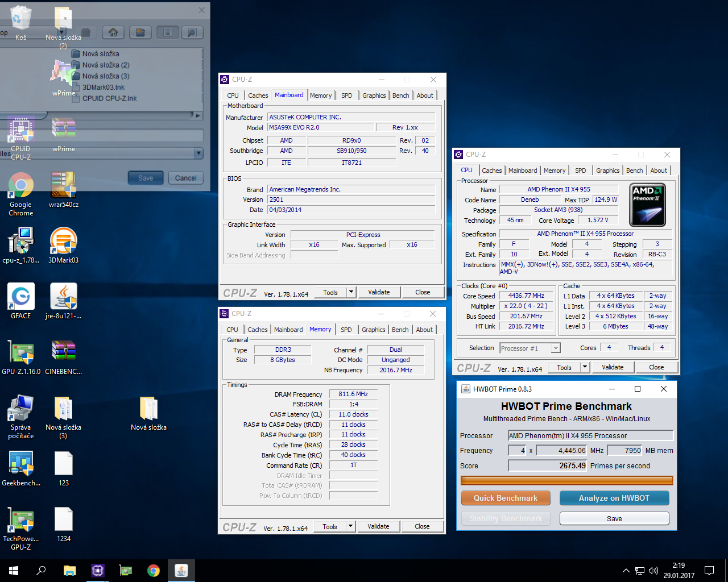This screenshot has width=728, height=582.
Task: Click the MB mem 7950 field
Action: pyautogui.click(x=625, y=450)
